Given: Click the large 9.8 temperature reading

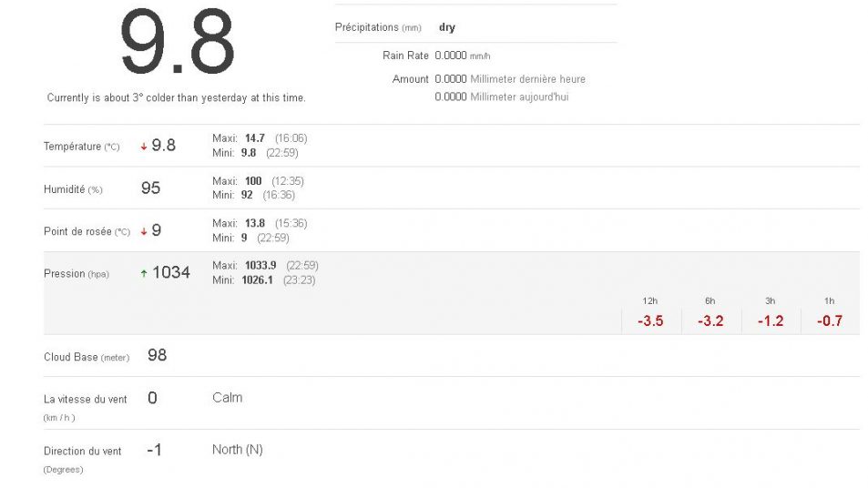Looking at the screenshot, I should pyautogui.click(x=177, y=43).
